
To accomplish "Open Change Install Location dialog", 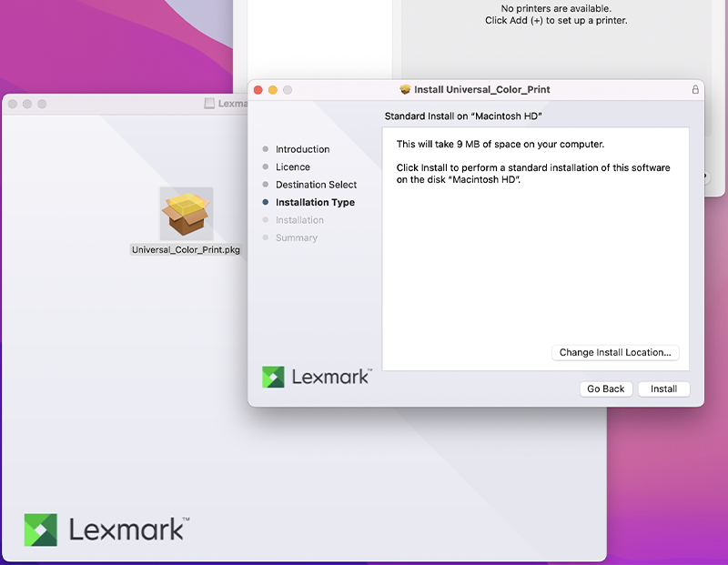I will pyautogui.click(x=615, y=352).
